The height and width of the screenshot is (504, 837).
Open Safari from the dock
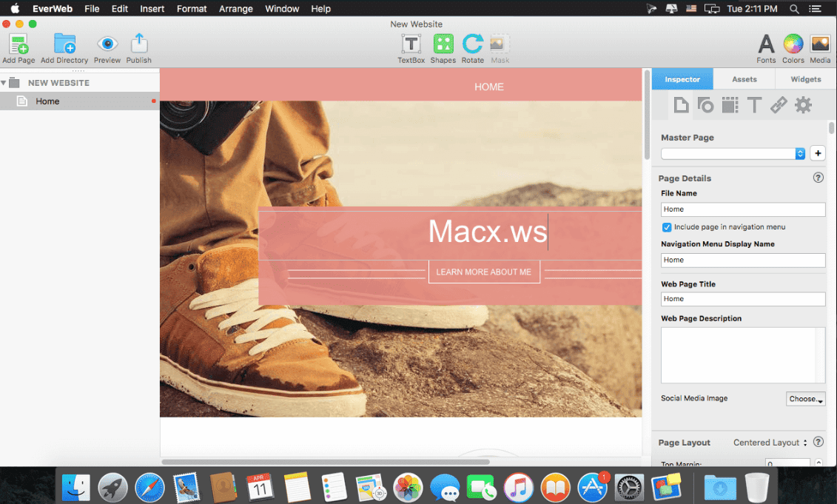[149, 487]
